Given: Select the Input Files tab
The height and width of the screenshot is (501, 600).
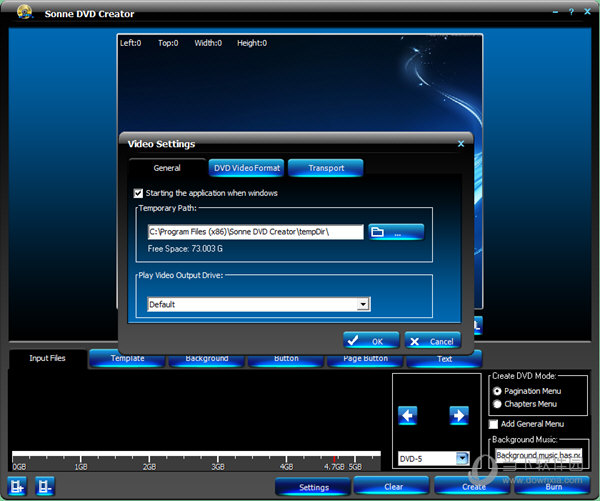Looking at the screenshot, I should 47,358.
